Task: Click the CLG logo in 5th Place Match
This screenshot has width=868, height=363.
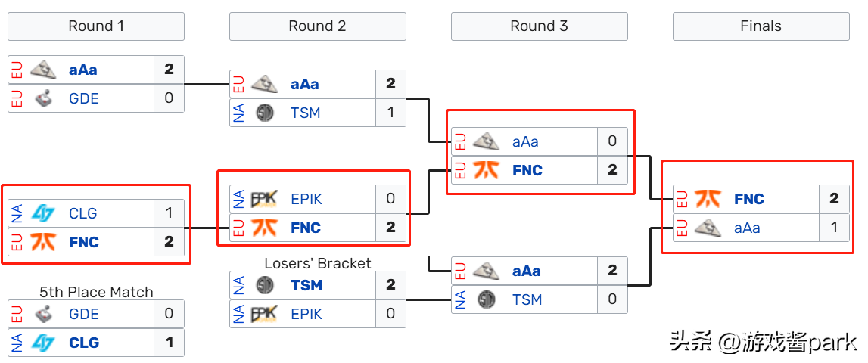Action: [43, 343]
